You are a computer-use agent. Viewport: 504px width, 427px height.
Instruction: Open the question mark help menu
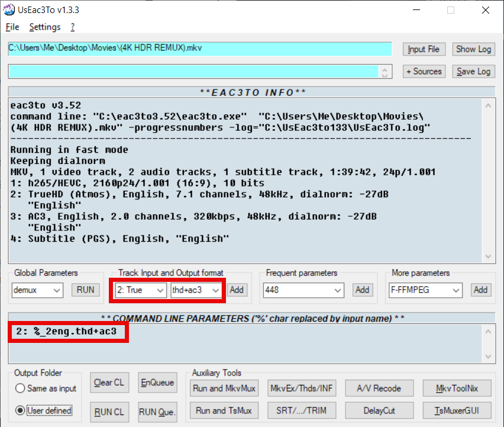coord(73,27)
